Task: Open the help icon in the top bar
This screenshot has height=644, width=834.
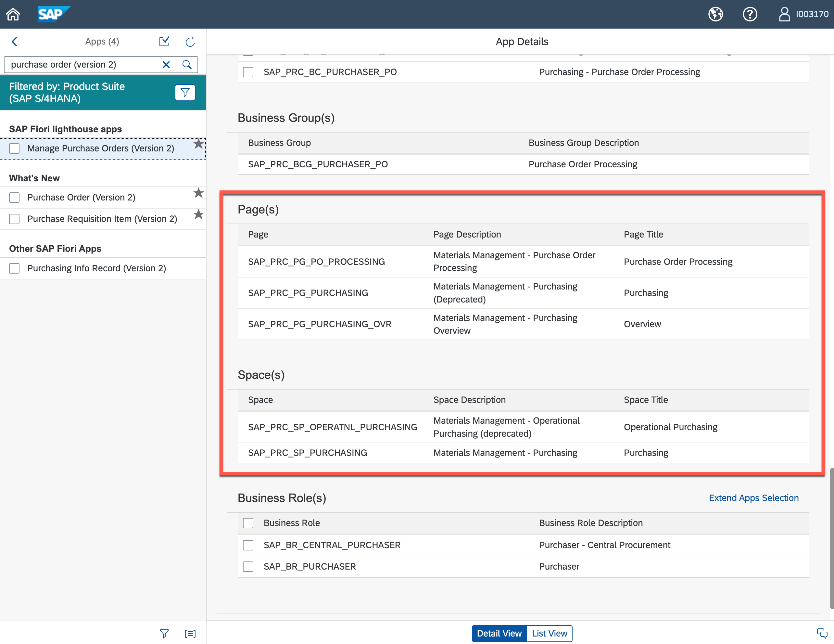Action: tap(750, 14)
